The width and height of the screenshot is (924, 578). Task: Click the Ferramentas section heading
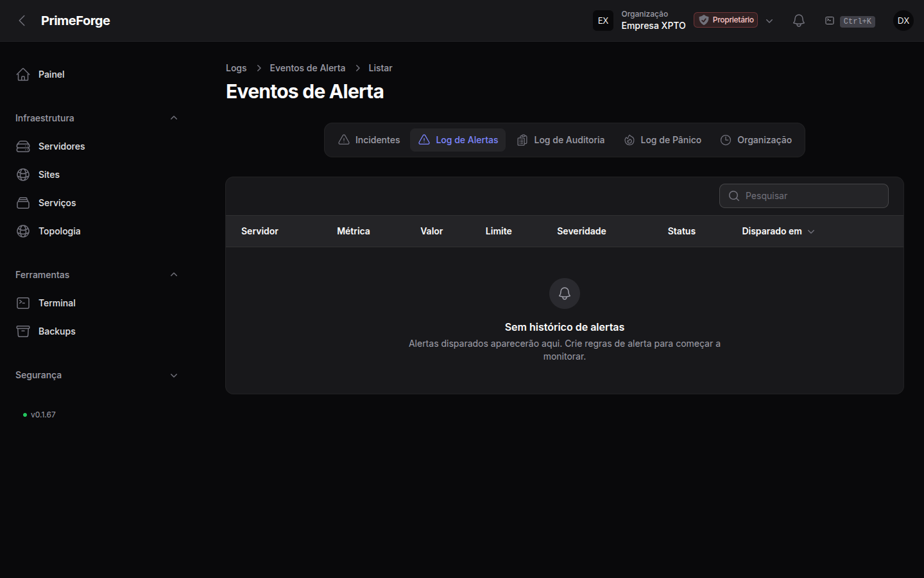(42, 275)
